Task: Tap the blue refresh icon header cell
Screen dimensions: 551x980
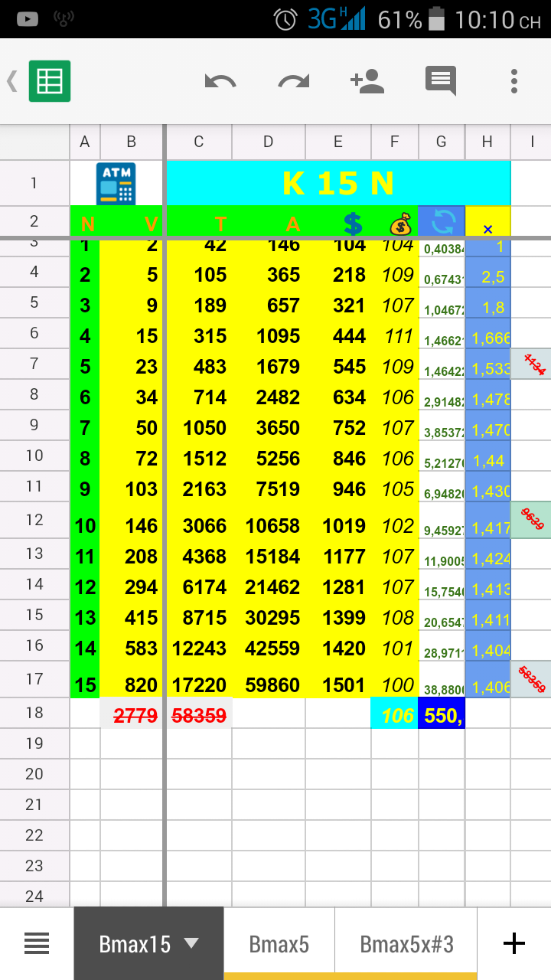Action: click(442, 222)
